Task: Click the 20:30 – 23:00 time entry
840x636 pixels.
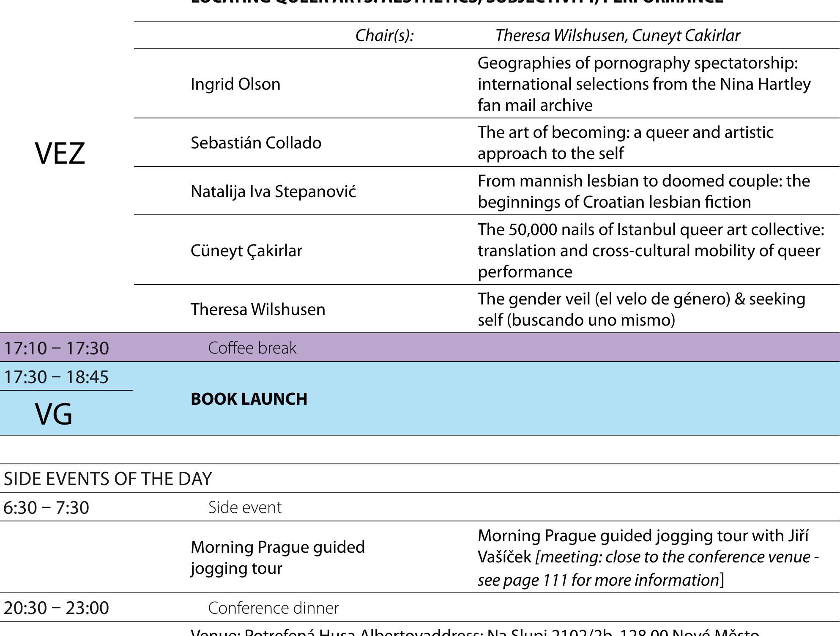Action: (56, 608)
